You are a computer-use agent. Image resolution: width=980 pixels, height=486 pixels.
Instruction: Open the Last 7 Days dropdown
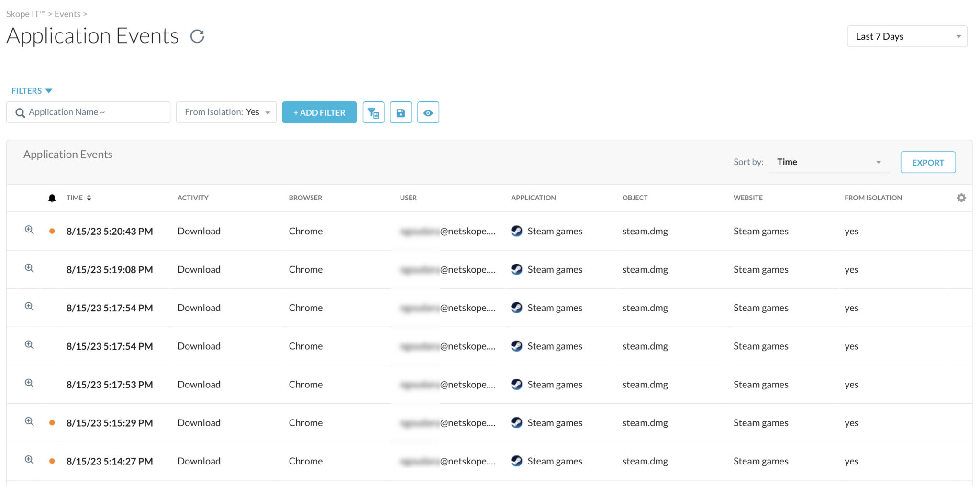coord(907,36)
